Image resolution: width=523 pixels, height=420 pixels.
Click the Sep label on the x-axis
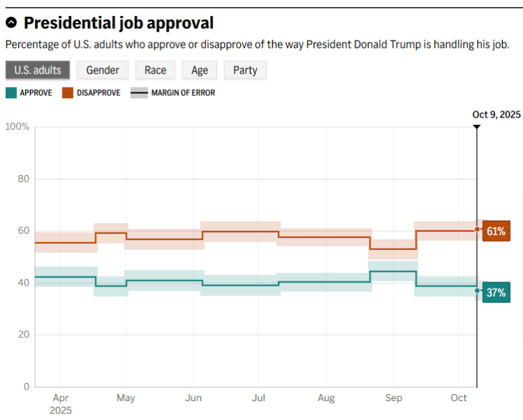394,398
